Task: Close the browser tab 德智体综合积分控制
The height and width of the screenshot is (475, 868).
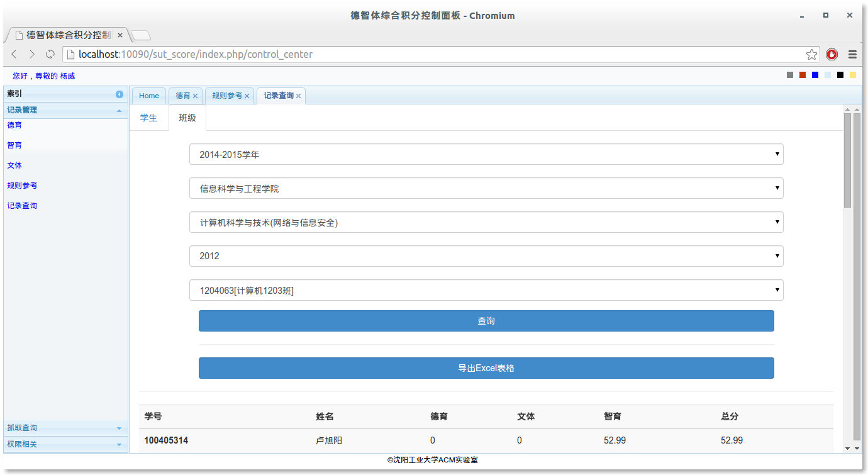Action: click(120, 35)
